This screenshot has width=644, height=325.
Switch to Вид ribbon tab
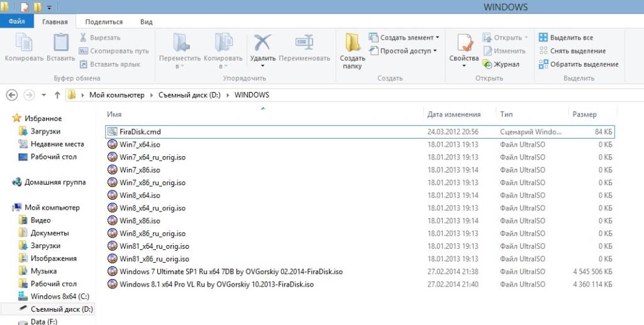[146, 22]
